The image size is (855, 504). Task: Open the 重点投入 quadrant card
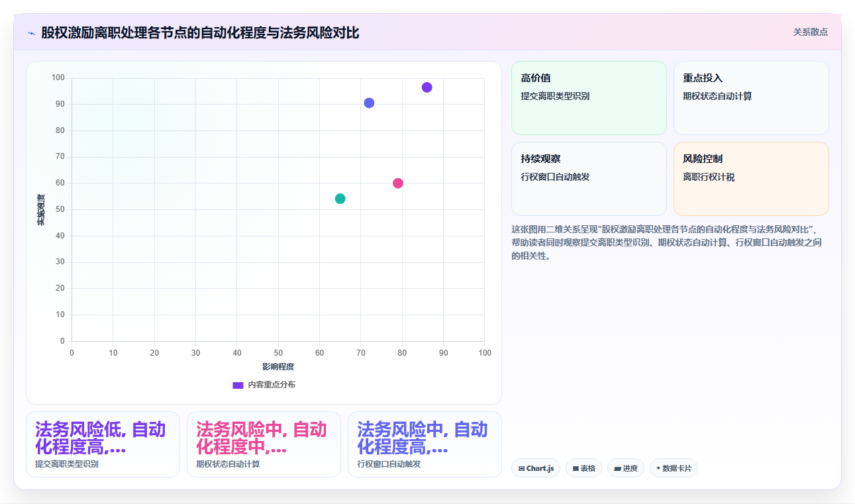coord(751,98)
